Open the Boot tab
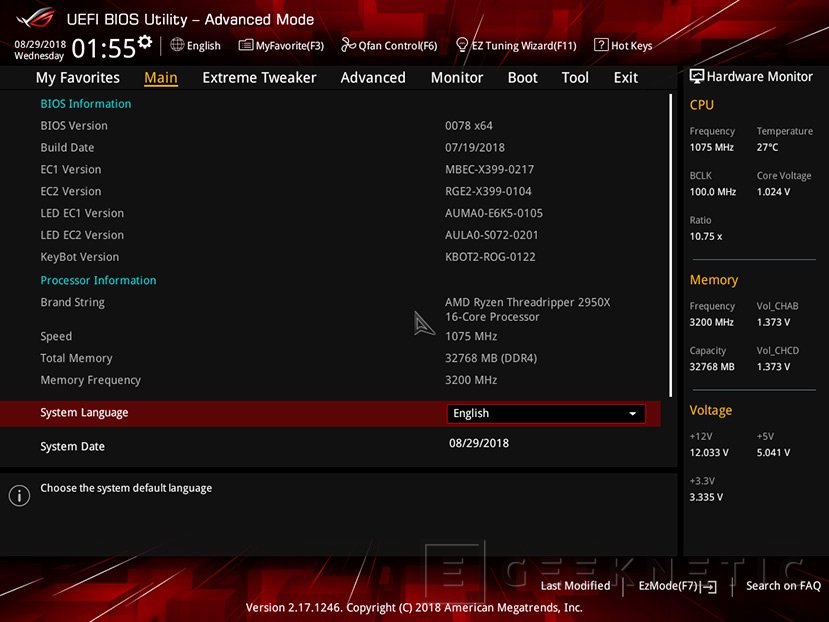Screen dimensions: 829x622 tap(522, 78)
